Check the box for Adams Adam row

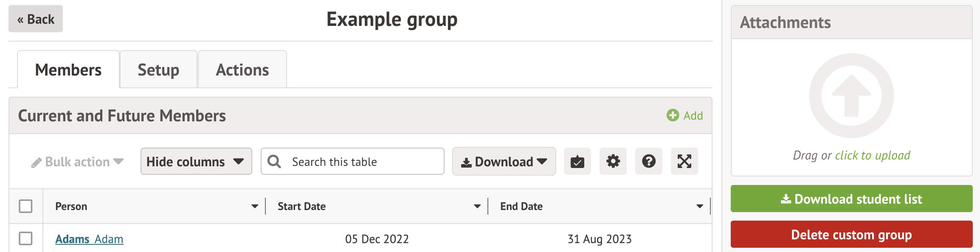[26, 238]
